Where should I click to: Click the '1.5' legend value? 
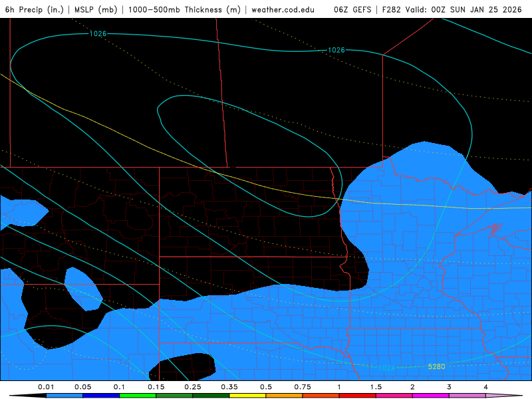pos(376,387)
